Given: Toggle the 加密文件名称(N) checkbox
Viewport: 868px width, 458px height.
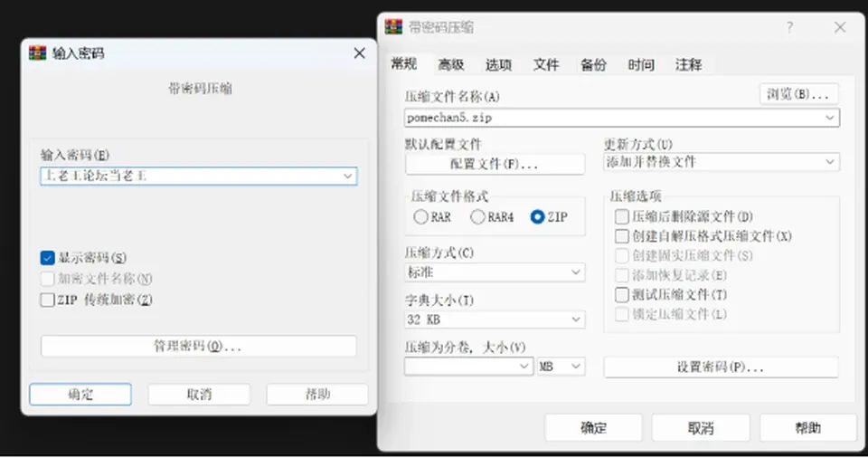Looking at the screenshot, I should (48, 279).
